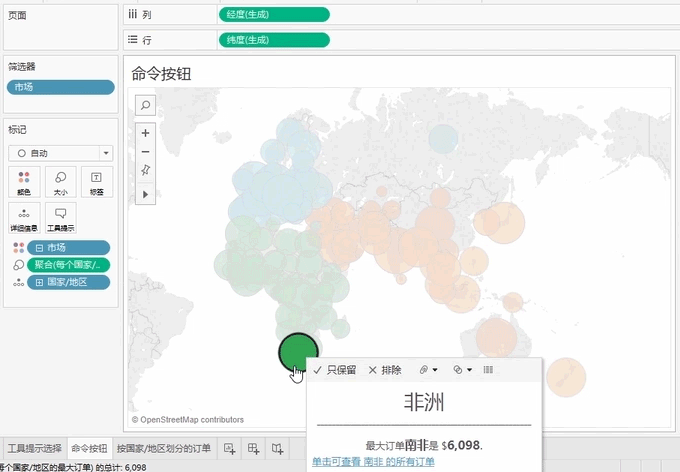
Task: Click the link to view all 南非 orders
Action: (373, 462)
